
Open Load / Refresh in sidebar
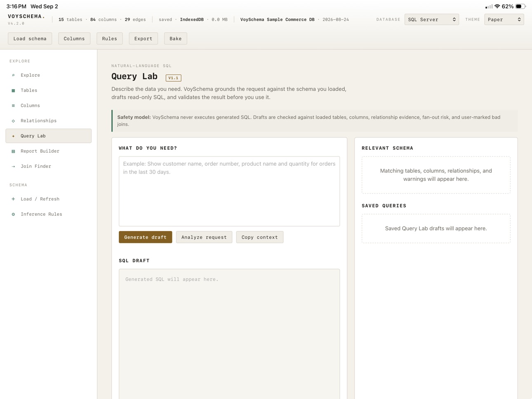pos(48,199)
